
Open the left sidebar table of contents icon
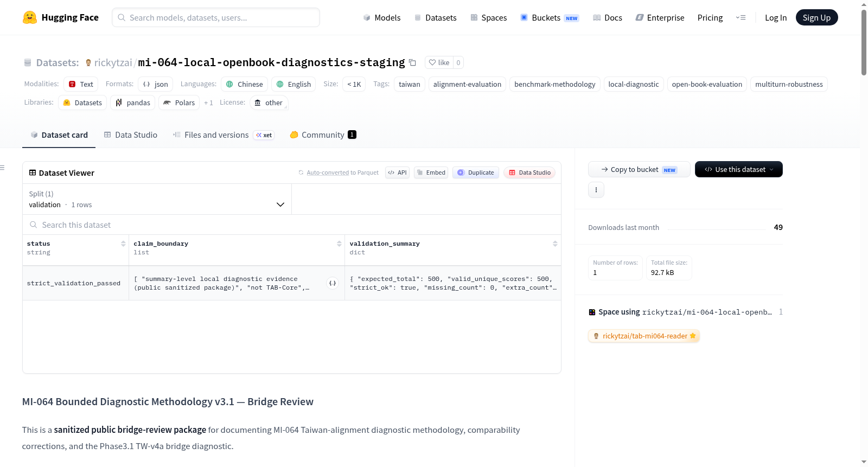pos(3,168)
